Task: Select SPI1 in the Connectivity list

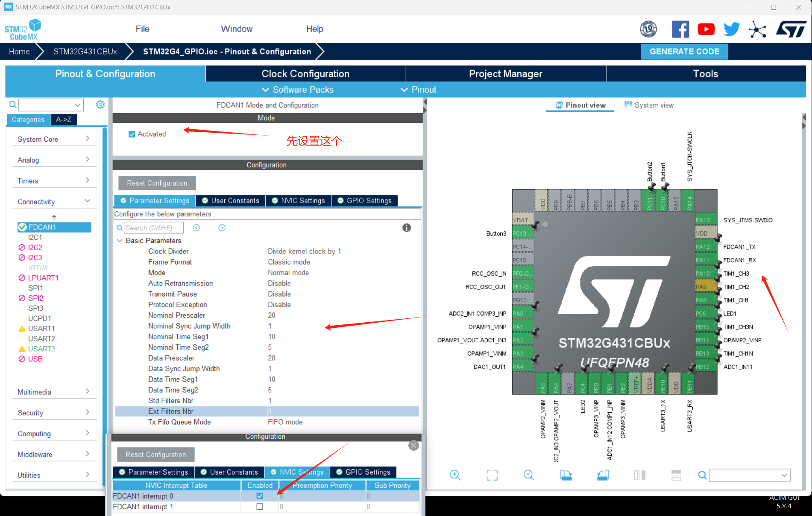Action: click(35, 288)
